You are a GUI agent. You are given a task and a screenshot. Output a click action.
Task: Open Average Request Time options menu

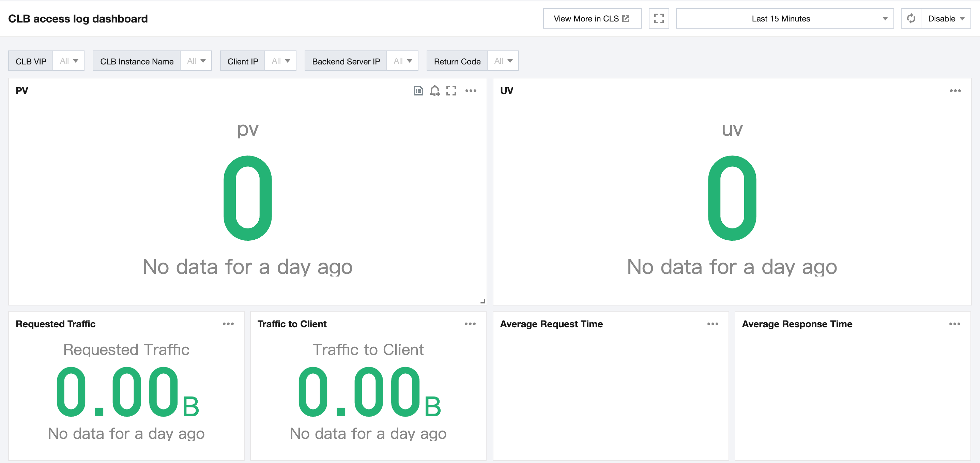coord(713,324)
